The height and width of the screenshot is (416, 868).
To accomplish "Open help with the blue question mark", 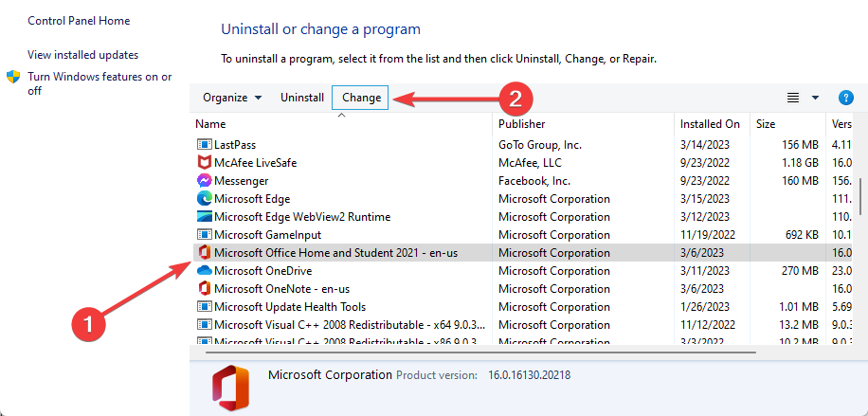I will tap(846, 98).
